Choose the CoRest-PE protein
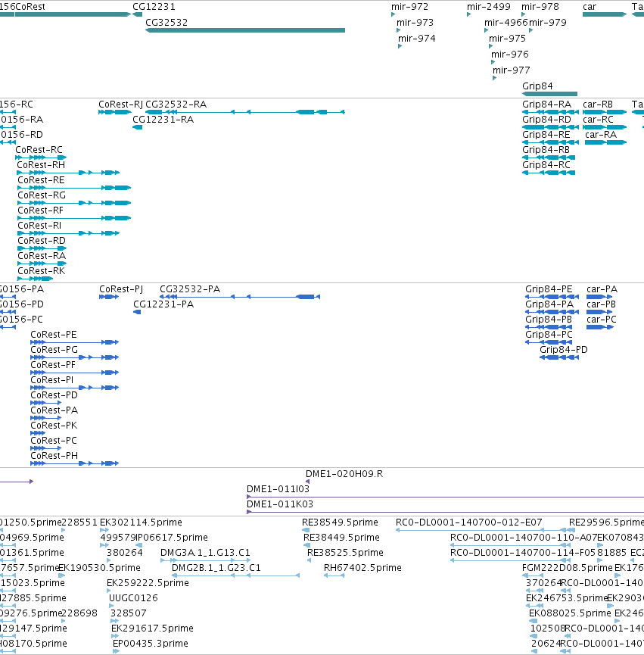The image size is (644, 655). pos(75,342)
